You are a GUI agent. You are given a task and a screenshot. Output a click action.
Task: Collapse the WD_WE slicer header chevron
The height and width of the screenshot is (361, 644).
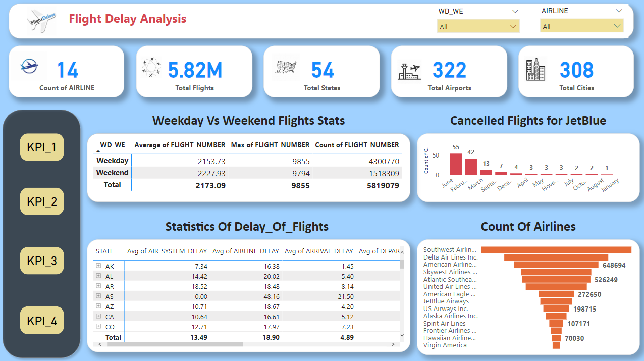(515, 11)
